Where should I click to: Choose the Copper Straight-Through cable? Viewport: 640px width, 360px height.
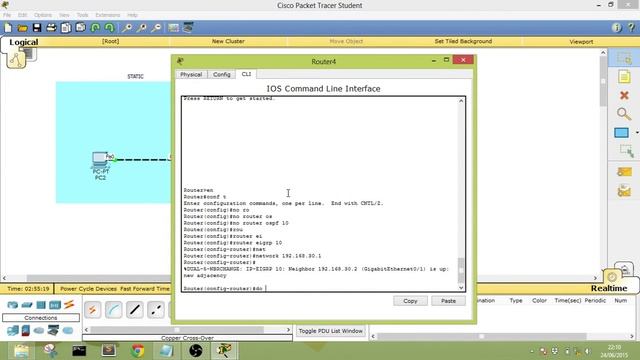(x=135, y=310)
